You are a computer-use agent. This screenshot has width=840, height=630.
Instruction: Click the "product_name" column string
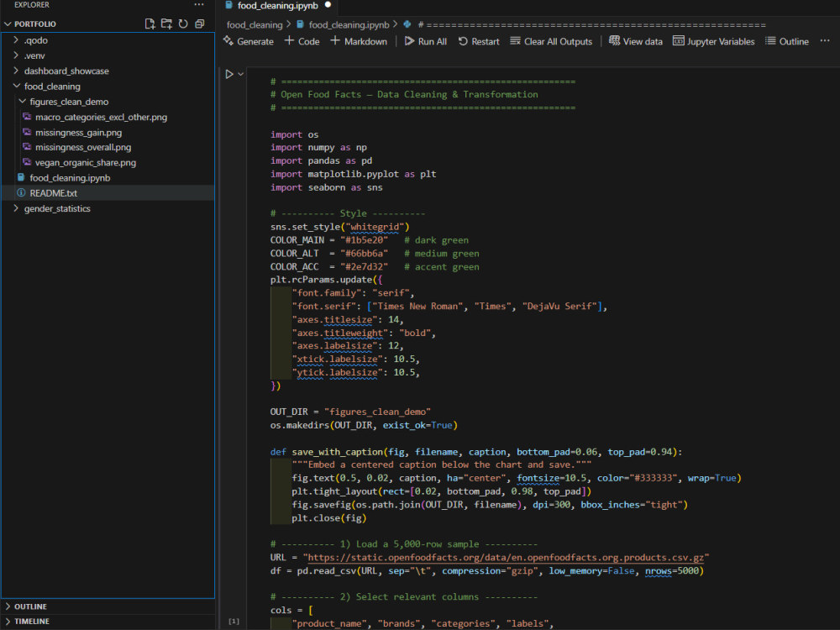pyautogui.click(x=329, y=623)
